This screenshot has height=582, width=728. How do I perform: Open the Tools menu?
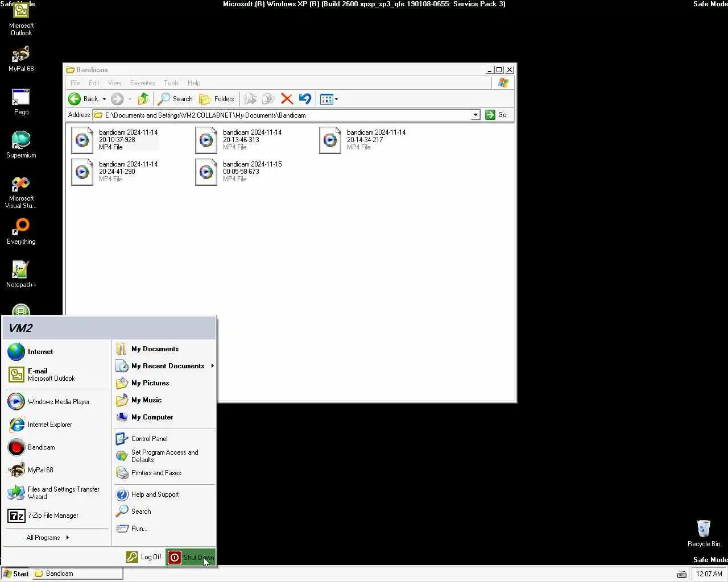pyautogui.click(x=171, y=83)
